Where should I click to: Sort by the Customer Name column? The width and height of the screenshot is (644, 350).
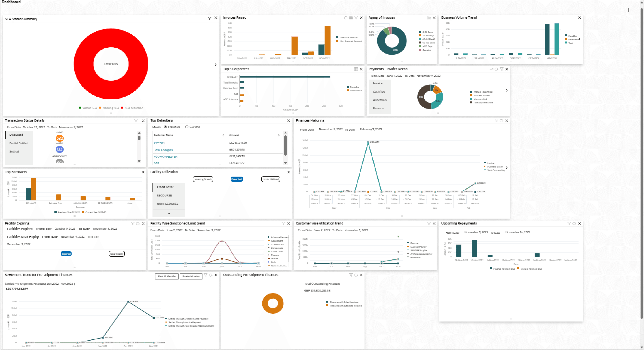(x=224, y=135)
